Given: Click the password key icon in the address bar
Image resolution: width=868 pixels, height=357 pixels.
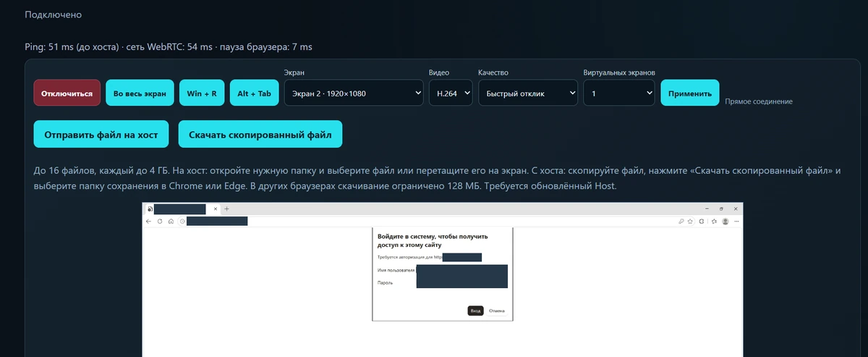Looking at the screenshot, I should click(681, 222).
